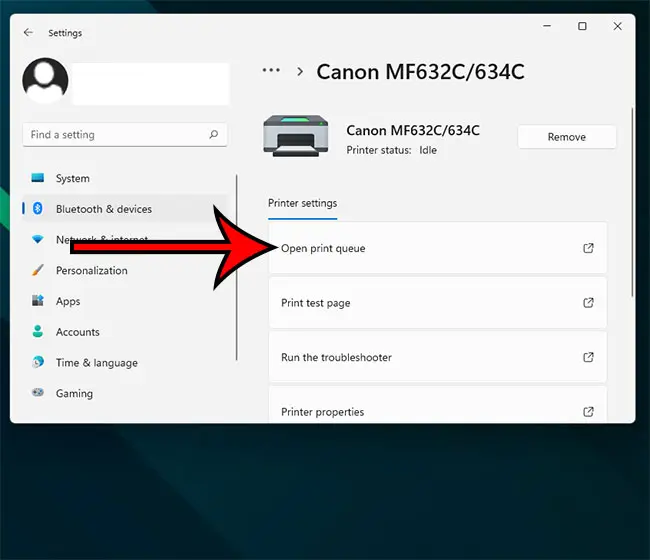Click the back arrow in Settings
Image resolution: width=650 pixels, height=560 pixels.
click(28, 32)
